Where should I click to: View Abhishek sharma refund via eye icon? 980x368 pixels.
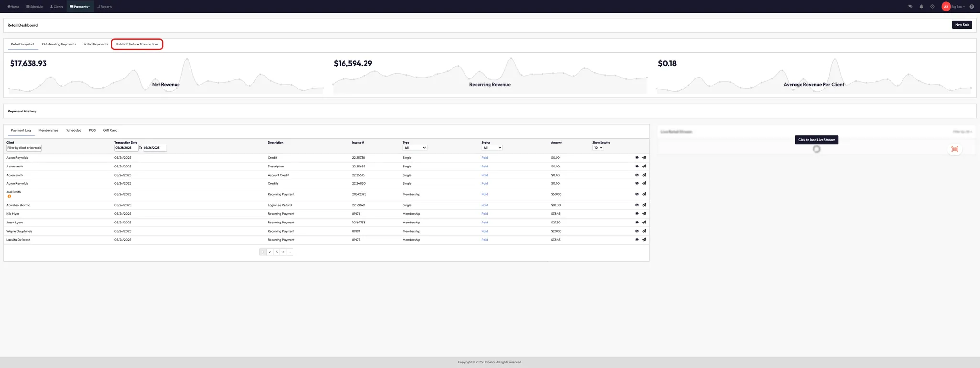click(637, 205)
